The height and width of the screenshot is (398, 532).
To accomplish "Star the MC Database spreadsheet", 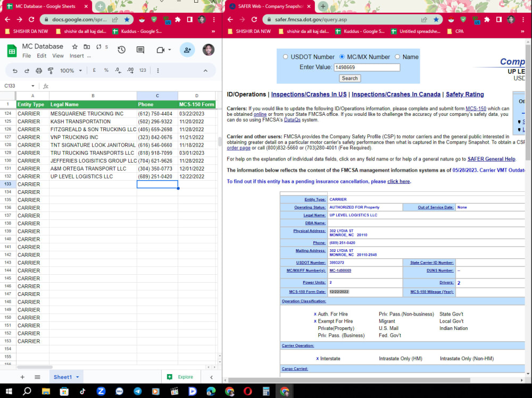I will coord(74,46).
